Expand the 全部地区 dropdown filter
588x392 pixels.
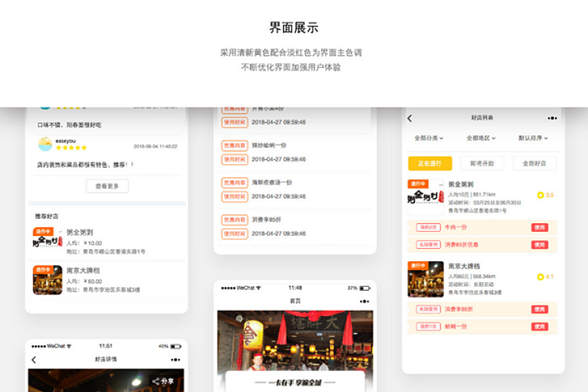tap(481, 139)
